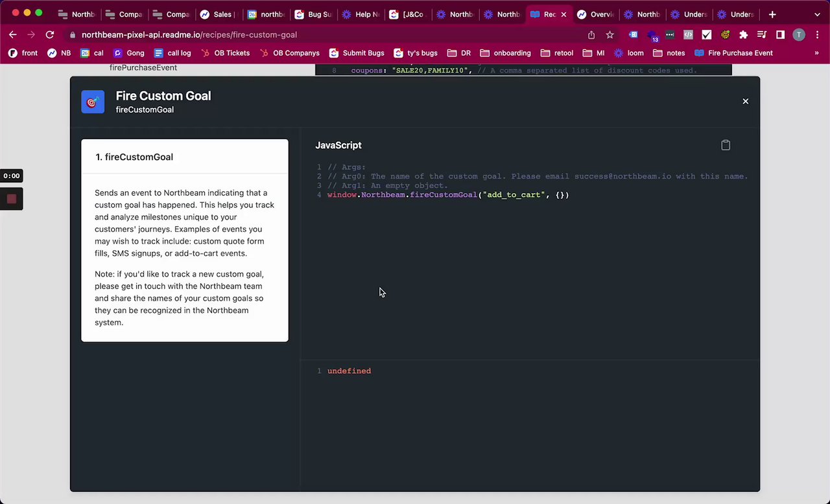Open the media controls icon

762,35
